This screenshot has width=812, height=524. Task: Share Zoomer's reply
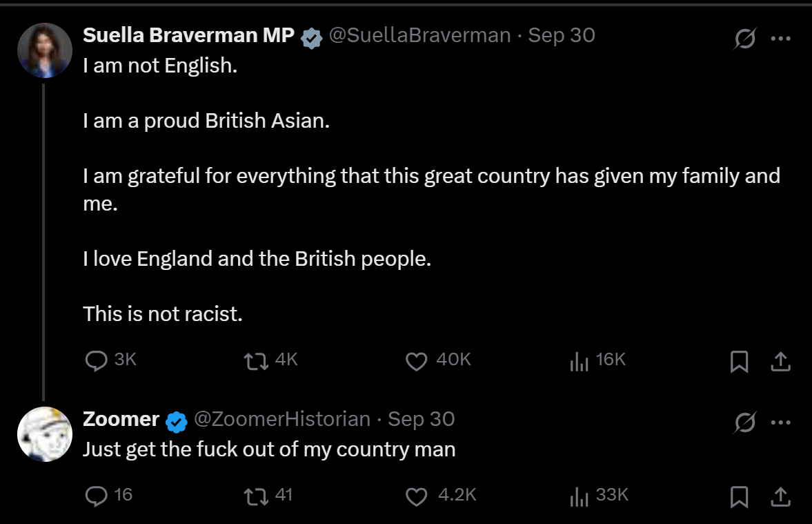point(780,496)
